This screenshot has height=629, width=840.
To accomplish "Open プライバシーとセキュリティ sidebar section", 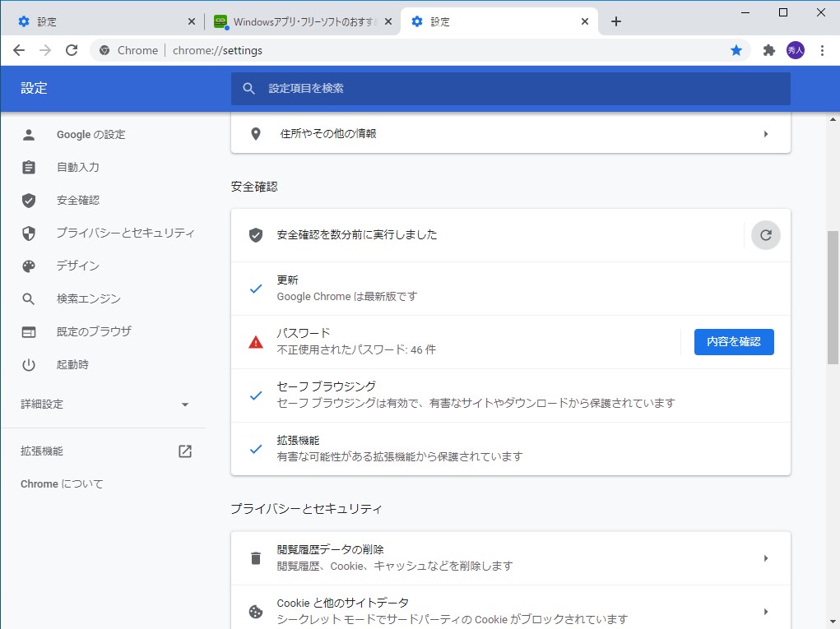I will click(124, 233).
